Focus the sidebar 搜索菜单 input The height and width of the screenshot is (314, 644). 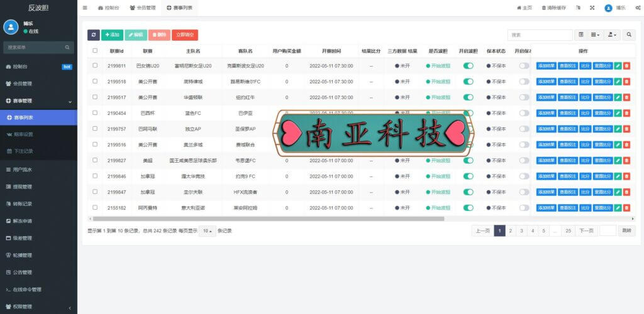click(x=34, y=48)
